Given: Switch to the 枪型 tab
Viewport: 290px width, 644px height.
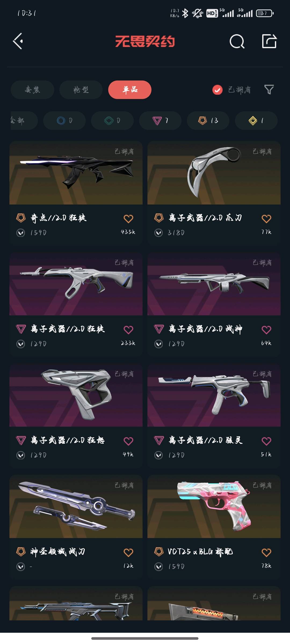Looking at the screenshot, I should 81,90.
